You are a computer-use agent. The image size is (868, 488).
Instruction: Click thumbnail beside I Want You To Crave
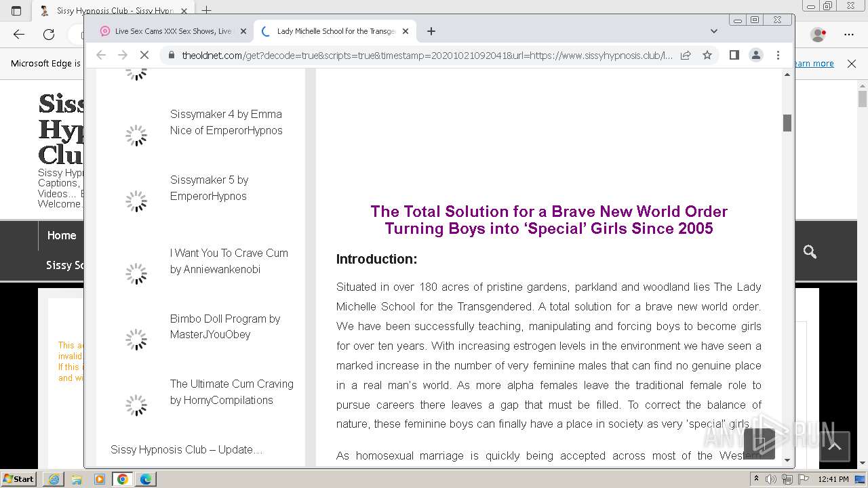[x=136, y=274]
